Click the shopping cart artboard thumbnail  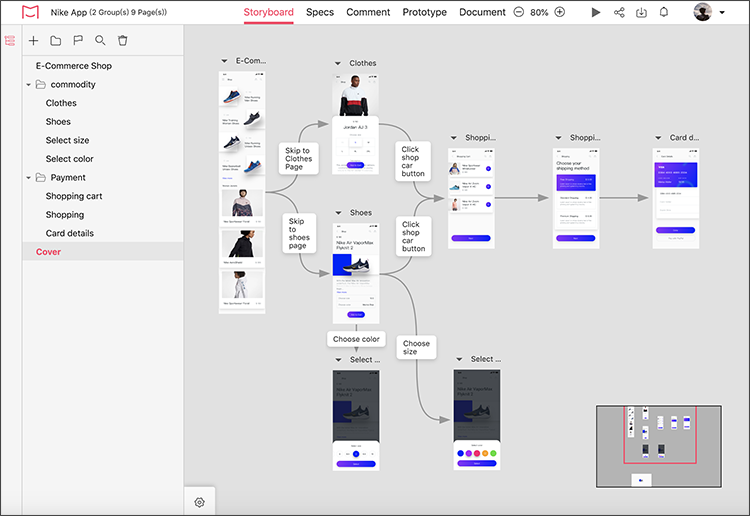pos(471,198)
